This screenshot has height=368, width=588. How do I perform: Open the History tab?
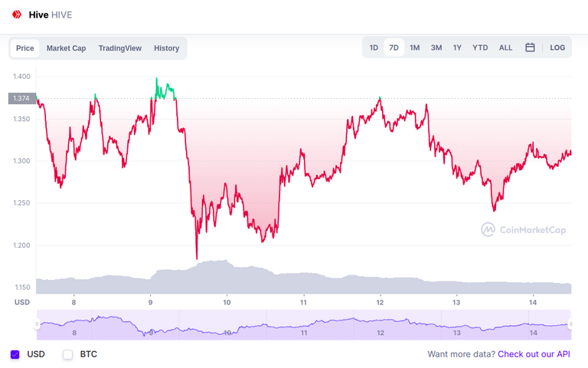pos(166,48)
